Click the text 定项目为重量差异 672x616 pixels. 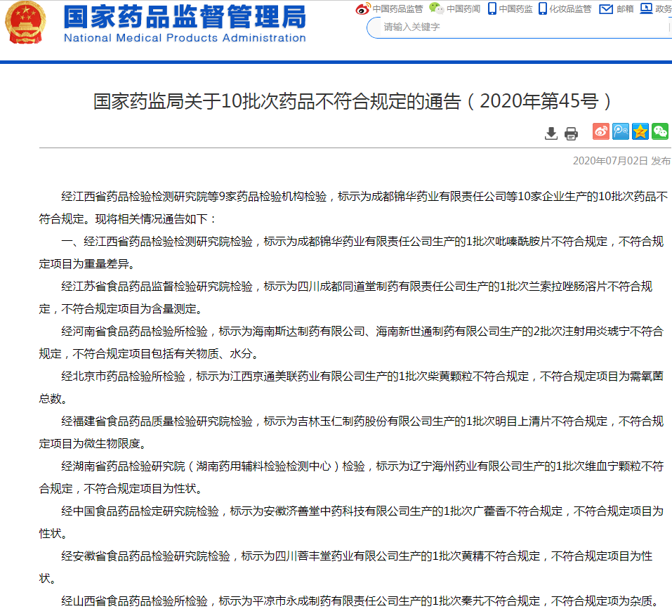point(84,264)
